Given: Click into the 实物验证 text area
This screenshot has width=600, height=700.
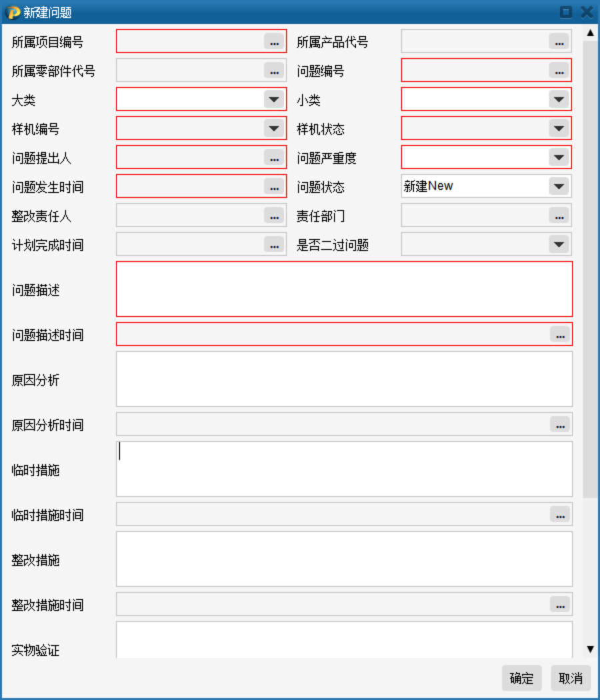Looking at the screenshot, I should pyautogui.click(x=344, y=640).
